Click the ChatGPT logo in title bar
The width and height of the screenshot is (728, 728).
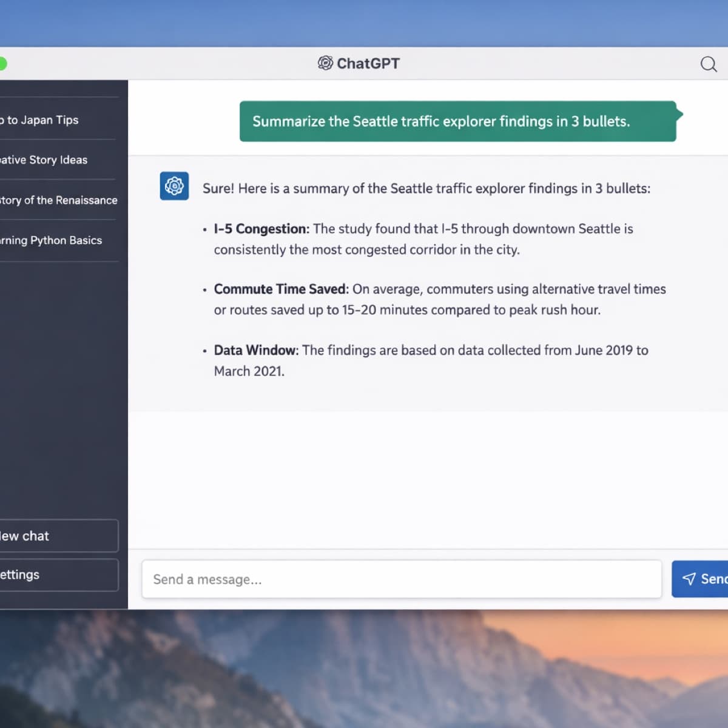(x=325, y=63)
